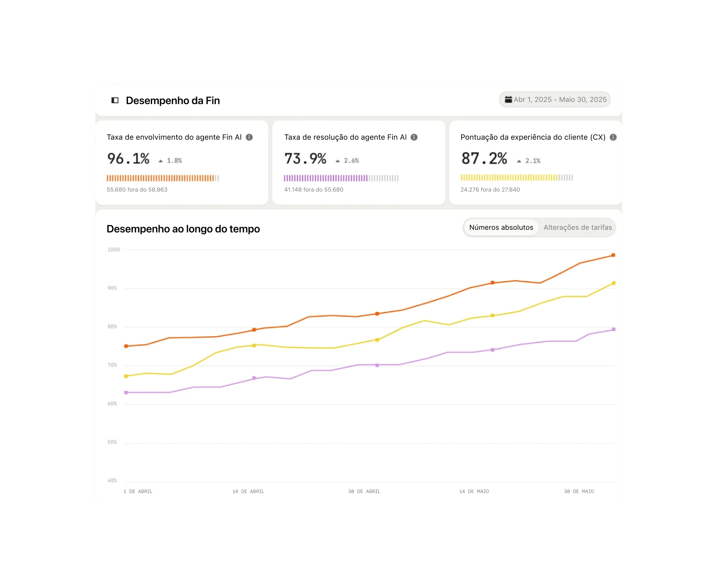Click the 2.1% increase arrow indicator

pyautogui.click(x=519, y=161)
